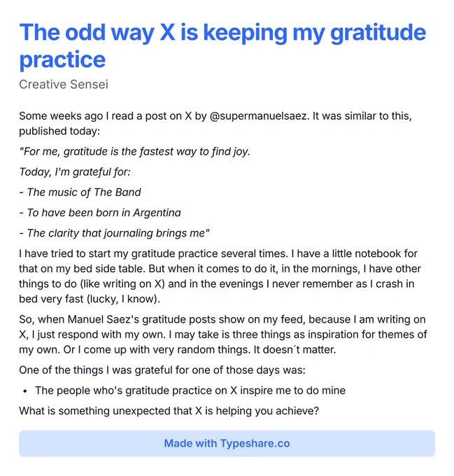Image resolution: width=454 pixels, height=476 pixels.
Task: Click 'The clarity that journaling brings me' line
Action: 114,233
